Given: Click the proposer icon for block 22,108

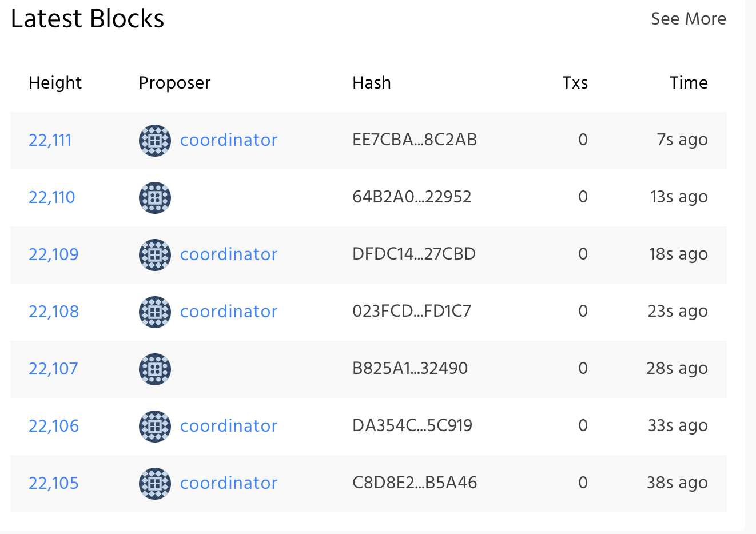Looking at the screenshot, I should (154, 312).
